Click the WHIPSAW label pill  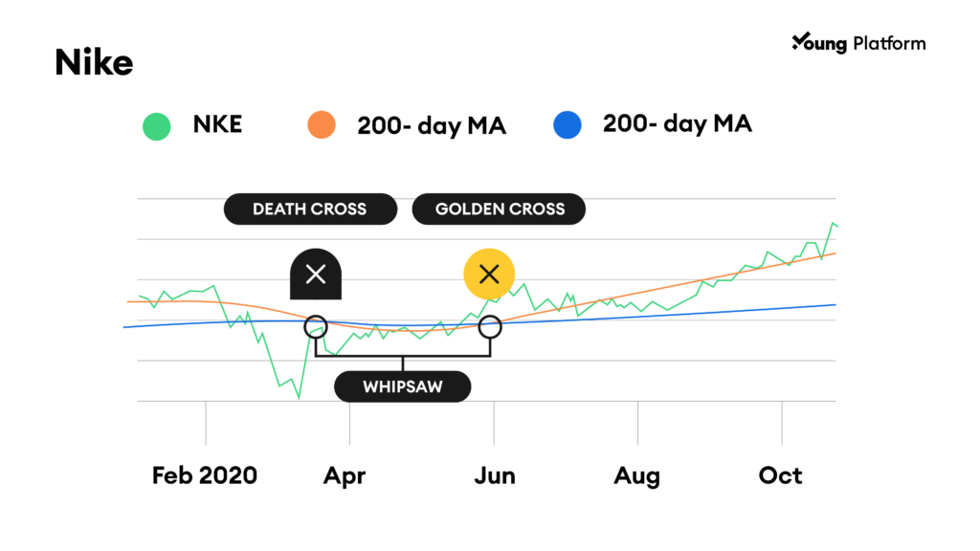point(403,386)
